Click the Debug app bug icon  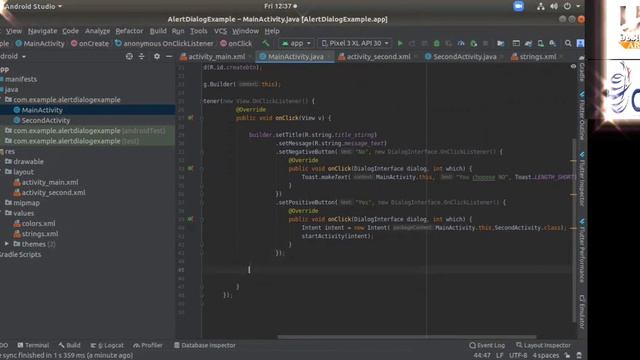pyautogui.click(x=436, y=43)
